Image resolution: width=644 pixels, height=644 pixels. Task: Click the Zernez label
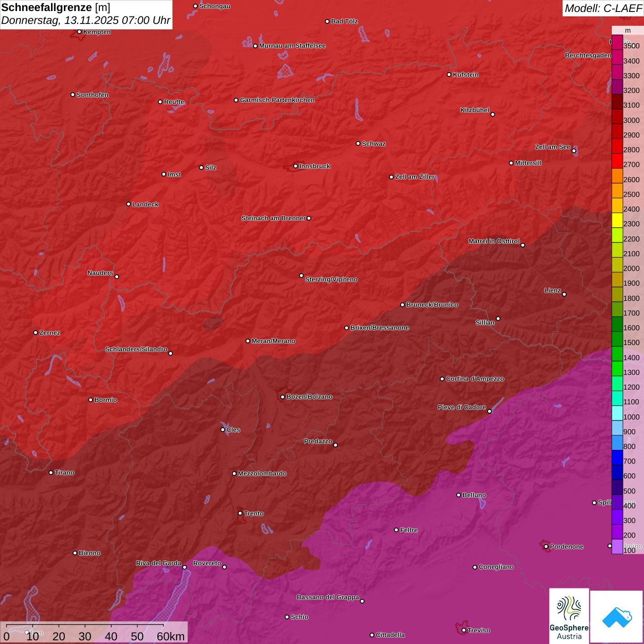(50, 333)
